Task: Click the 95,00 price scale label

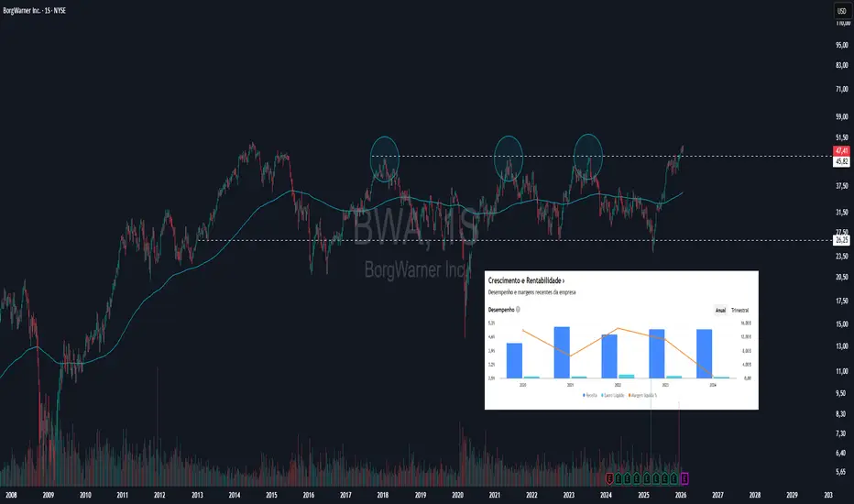Action: click(841, 45)
